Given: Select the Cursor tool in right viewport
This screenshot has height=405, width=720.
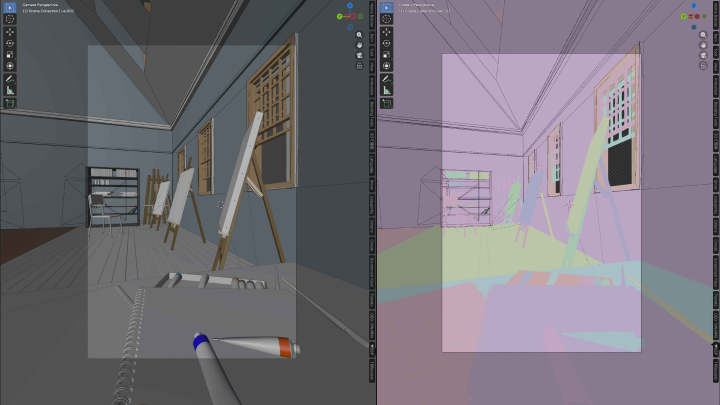Looking at the screenshot, I should 386,19.
